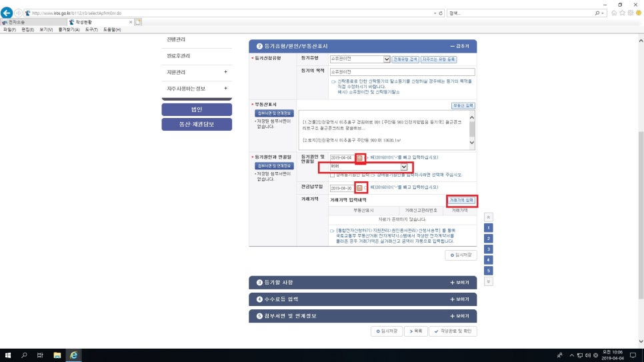The width and height of the screenshot is (644, 362).
Task: Open the 등기유형 dropdown showing 소유권이전
Action: tap(360, 59)
